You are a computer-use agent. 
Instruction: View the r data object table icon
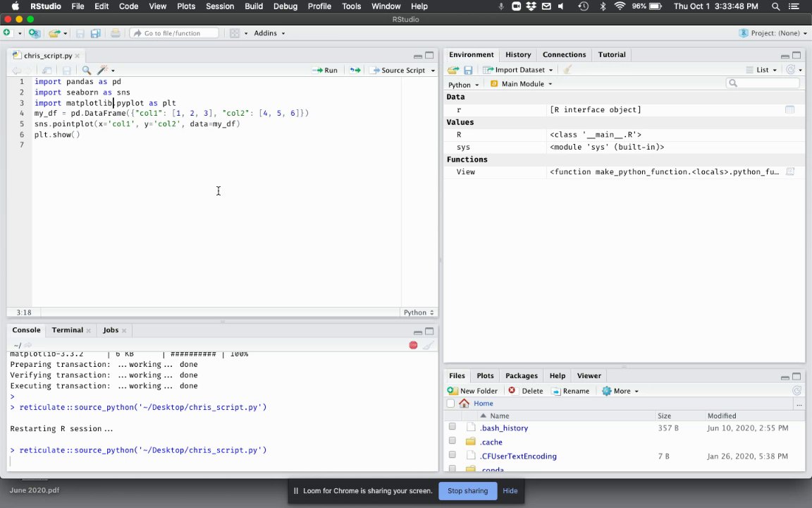tap(789, 109)
